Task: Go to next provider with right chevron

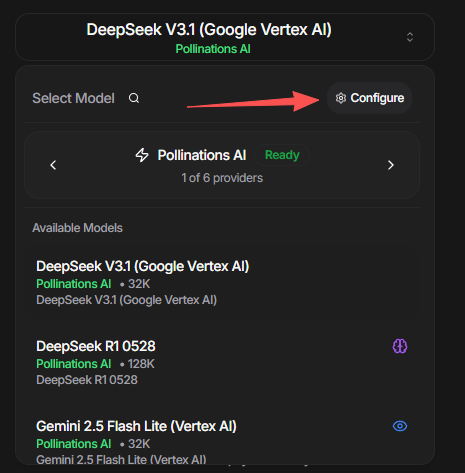Action: [391, 165]
